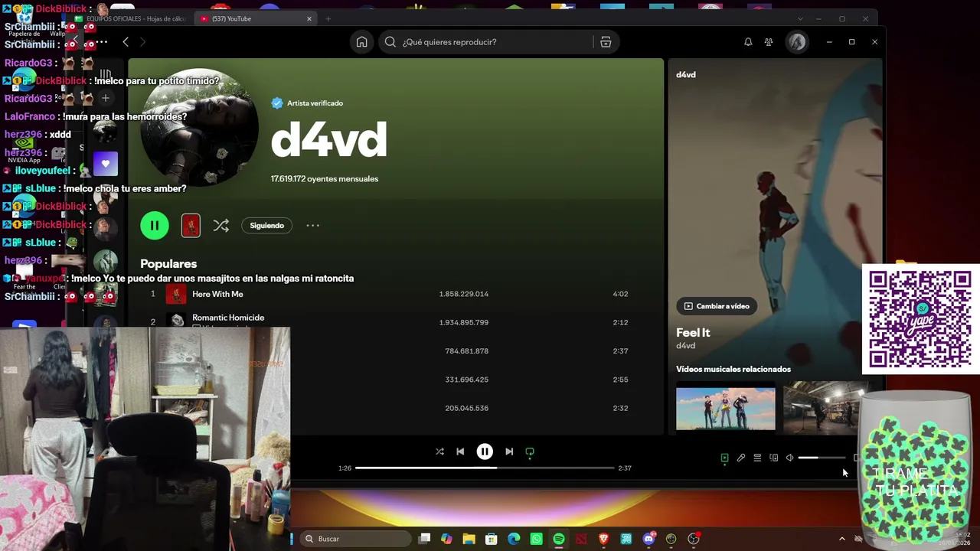
Task: Adjust the Spotify volume slider
Action: (822, 458)
